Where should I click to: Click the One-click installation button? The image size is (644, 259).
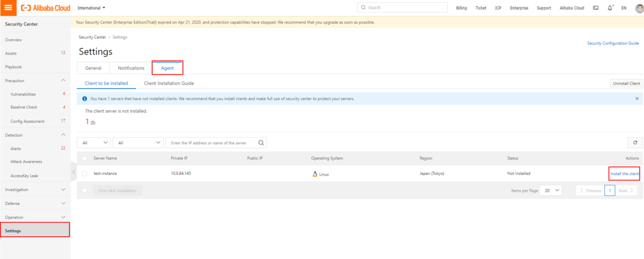[x=118, y=190]
